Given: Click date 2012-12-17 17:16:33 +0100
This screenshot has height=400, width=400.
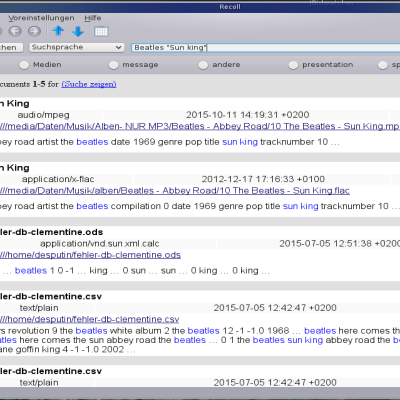Looking at the screenshot, I should click(x=263, y=179).
